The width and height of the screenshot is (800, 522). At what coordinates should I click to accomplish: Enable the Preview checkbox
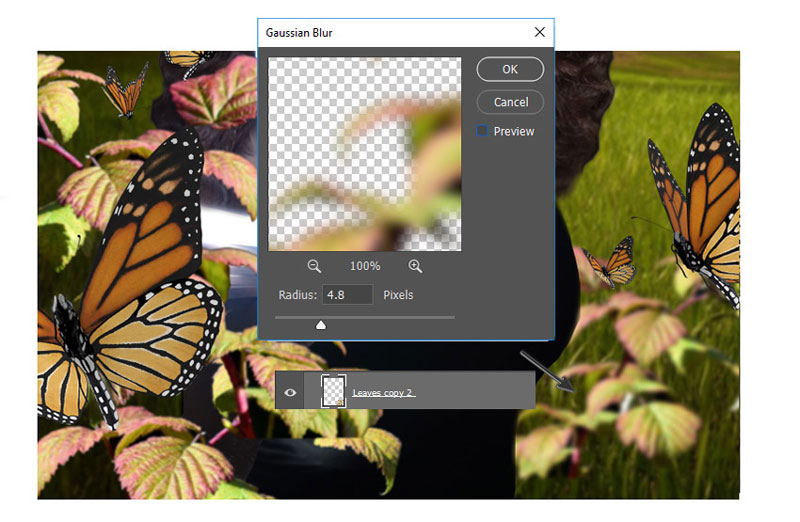482,131
